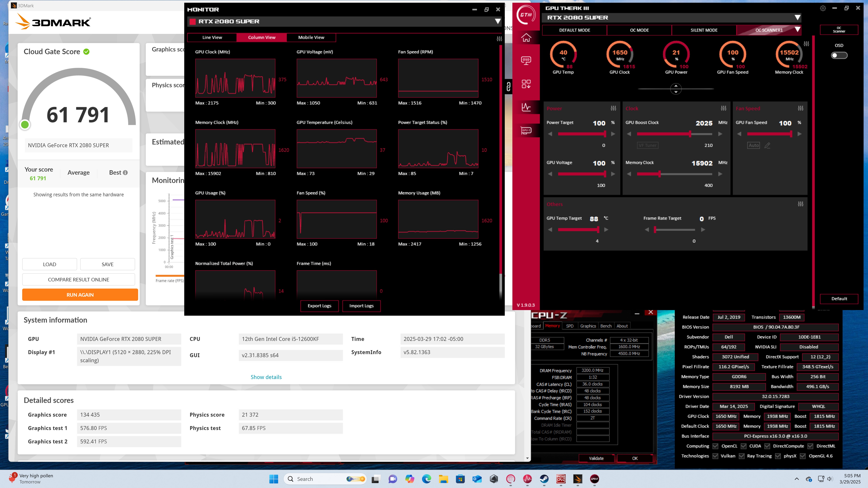Toggle OpenCL checkbox in GPU-Z
The width and height of the screenshot is (868, 488).
coord(715,446)
